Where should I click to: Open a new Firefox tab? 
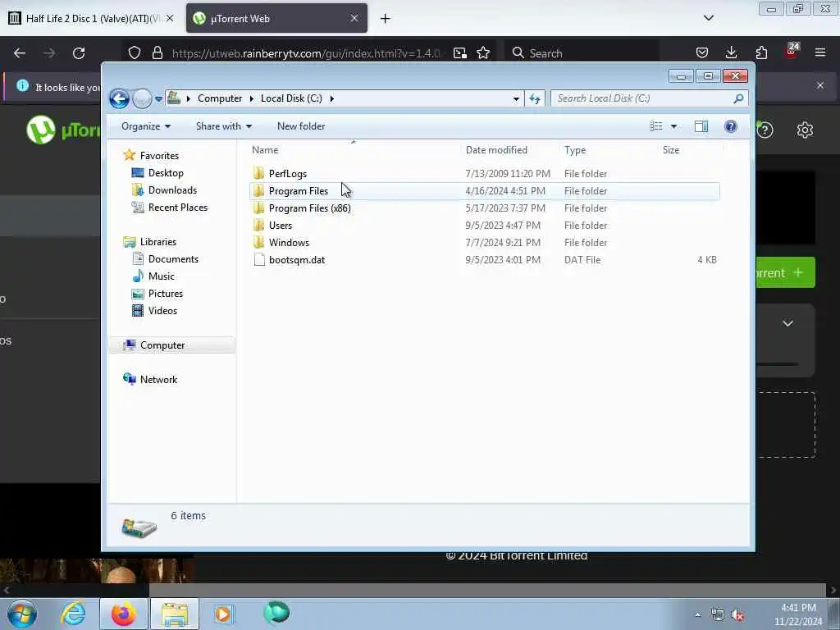point(386,19)
